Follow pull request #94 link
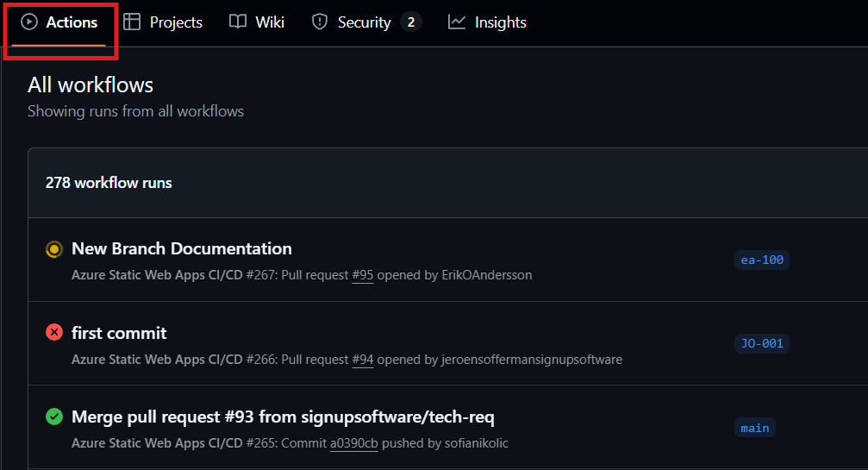This screenshot has height=470, width=868. tap(363, 360)
